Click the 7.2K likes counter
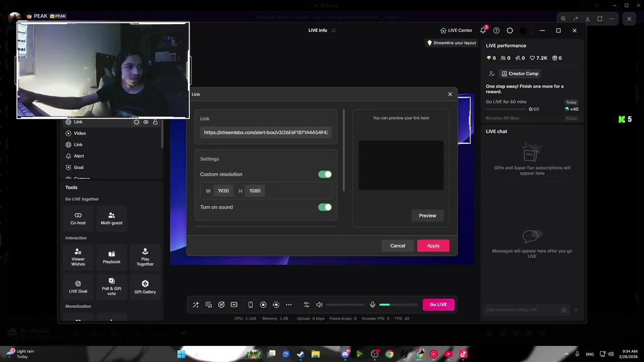The image size is (644, 362). point(538,58)
